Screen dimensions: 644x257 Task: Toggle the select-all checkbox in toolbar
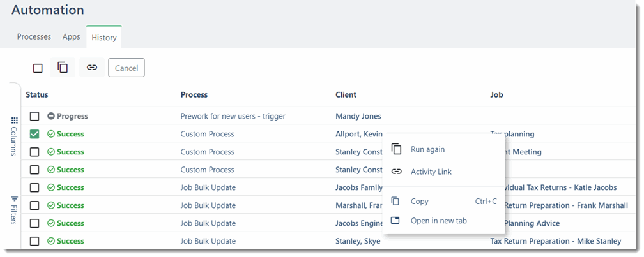coord(38,68)
